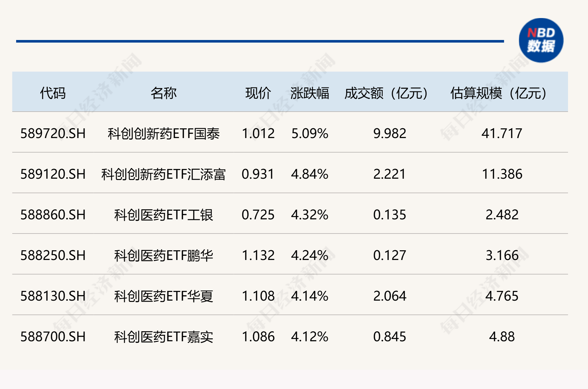Click the change value 4.24%

coord(310,255)
